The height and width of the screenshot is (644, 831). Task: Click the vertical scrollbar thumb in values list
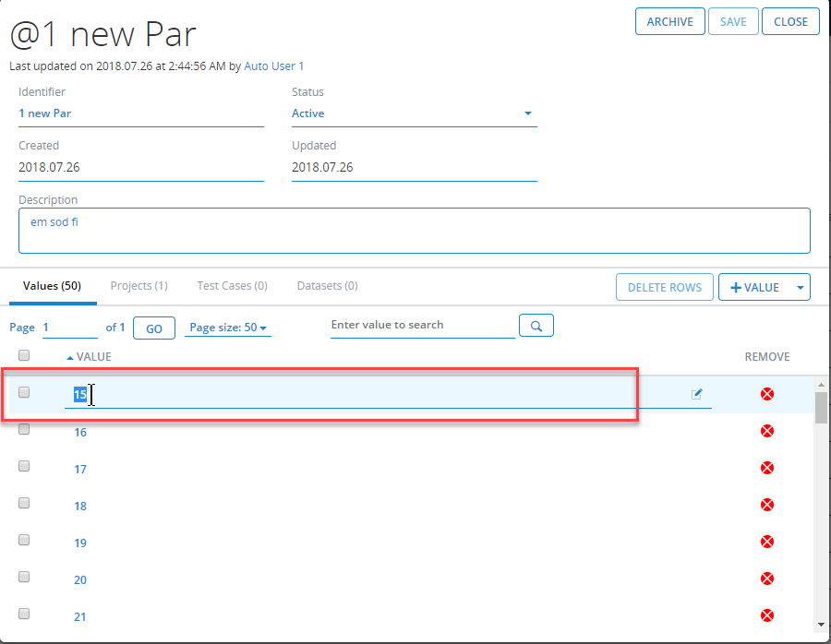[821, 406]
